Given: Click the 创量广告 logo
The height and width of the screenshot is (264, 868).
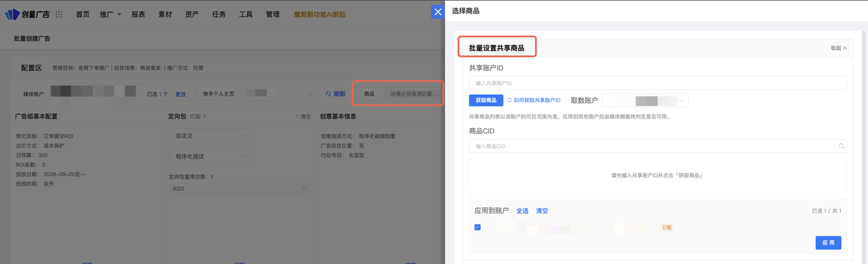Looking at the screenshot, I should click(27, 14).
